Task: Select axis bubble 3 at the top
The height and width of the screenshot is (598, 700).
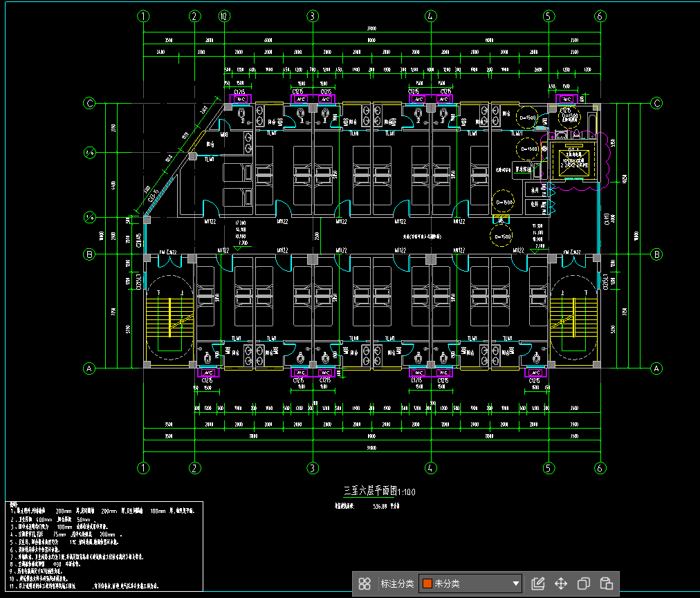Action: [x=313, y=16]
